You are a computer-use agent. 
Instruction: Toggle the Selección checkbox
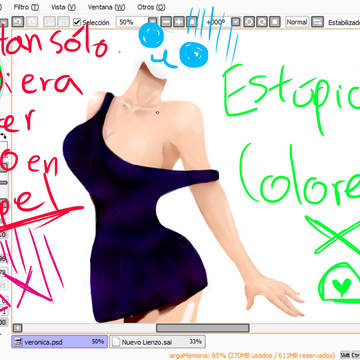click(77, 22)
